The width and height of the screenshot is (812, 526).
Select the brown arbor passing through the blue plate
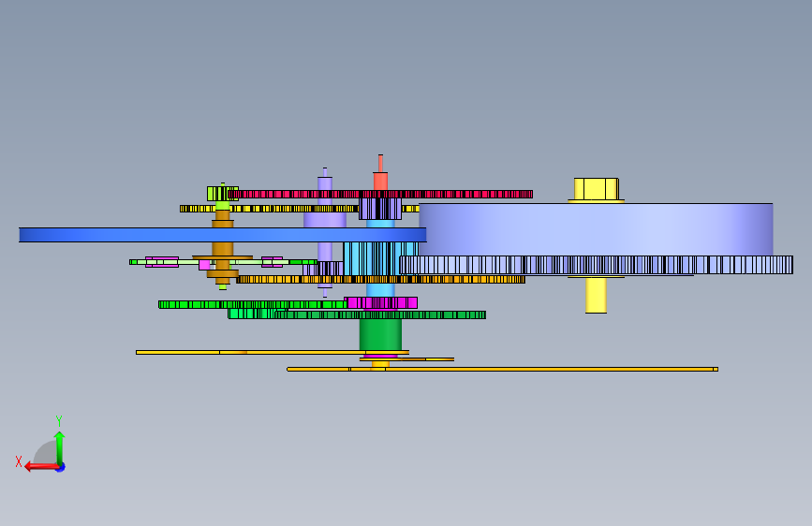click(x=223, y=246)
